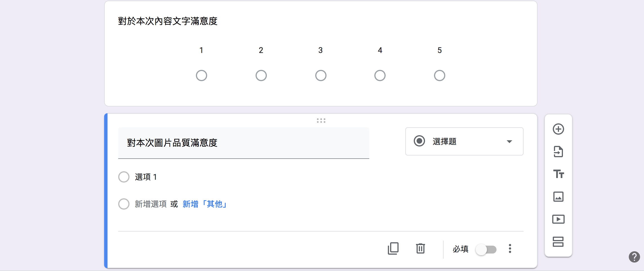The image size is (644, 271).
Task: Open the three-dot more options menu
Action: tap(510, 248)
